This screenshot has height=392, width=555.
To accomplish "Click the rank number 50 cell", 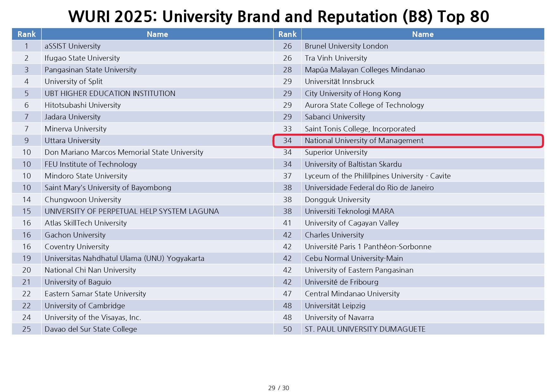I will click(x=287, y=329).
